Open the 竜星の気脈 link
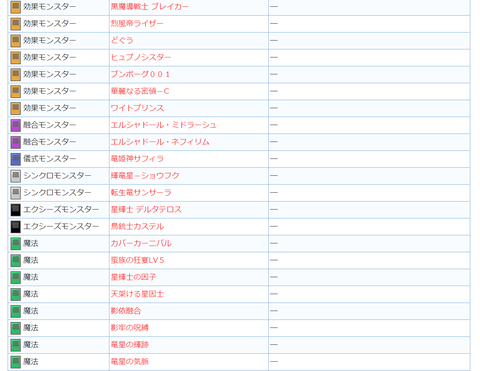The height and width of the screenshot is (371, 480). (x=130, y=362)
